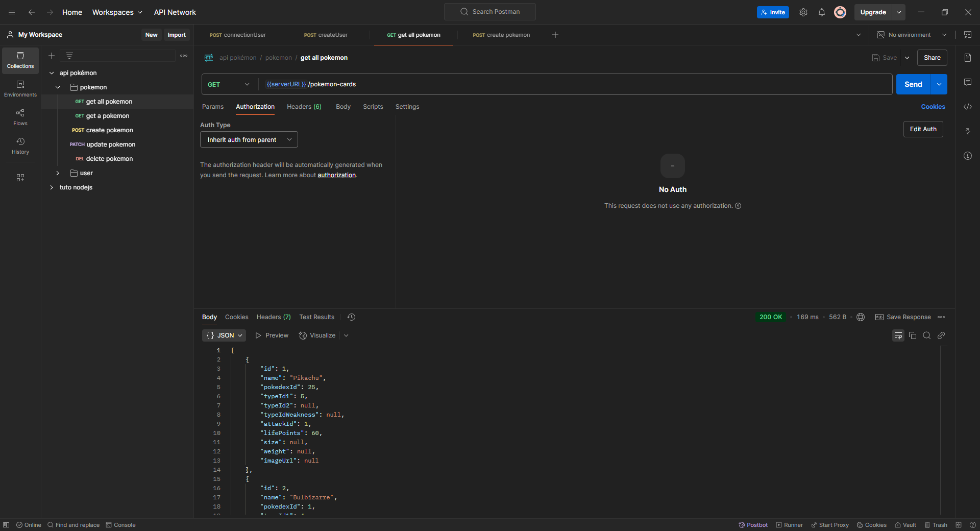The image size is (980, 531).
Task: Open the notifications bell
Action: pos(821,12)
